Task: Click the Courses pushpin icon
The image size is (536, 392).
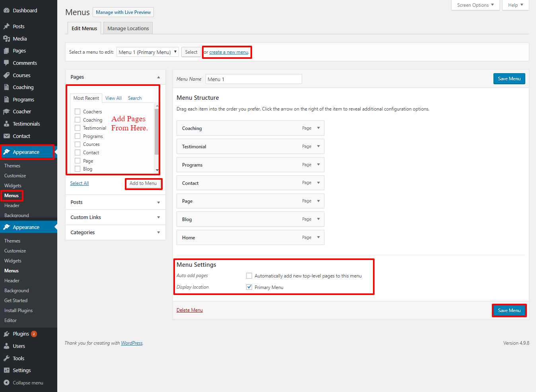Action: coord(6,75)
